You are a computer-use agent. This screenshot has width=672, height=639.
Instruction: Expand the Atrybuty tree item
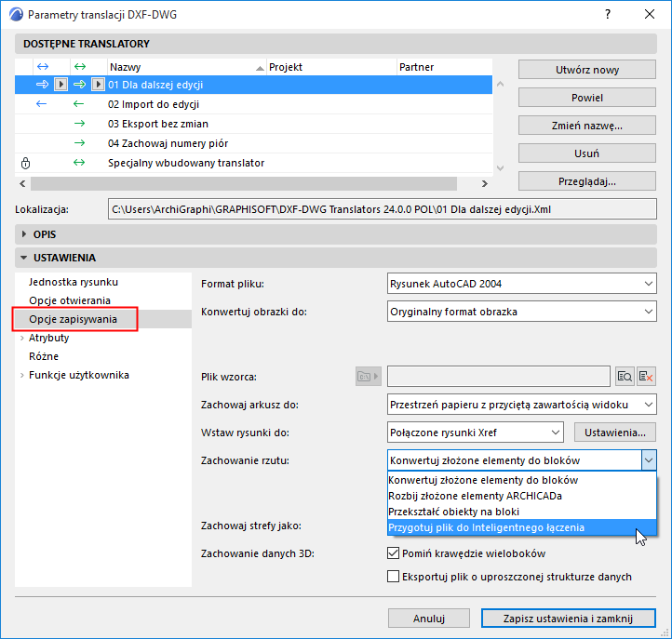pos(21,338)
